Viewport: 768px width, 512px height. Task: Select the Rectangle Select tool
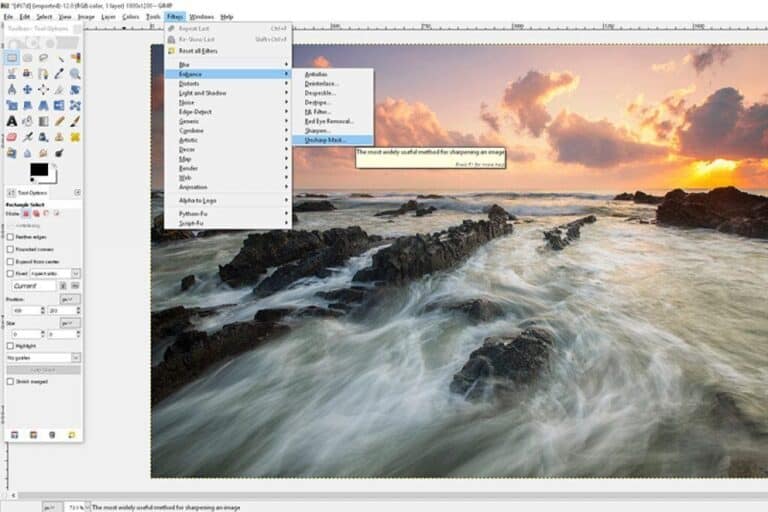12,58
